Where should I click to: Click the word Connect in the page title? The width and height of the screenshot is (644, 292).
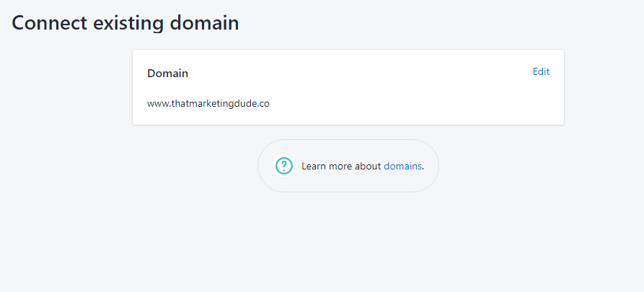49,23
